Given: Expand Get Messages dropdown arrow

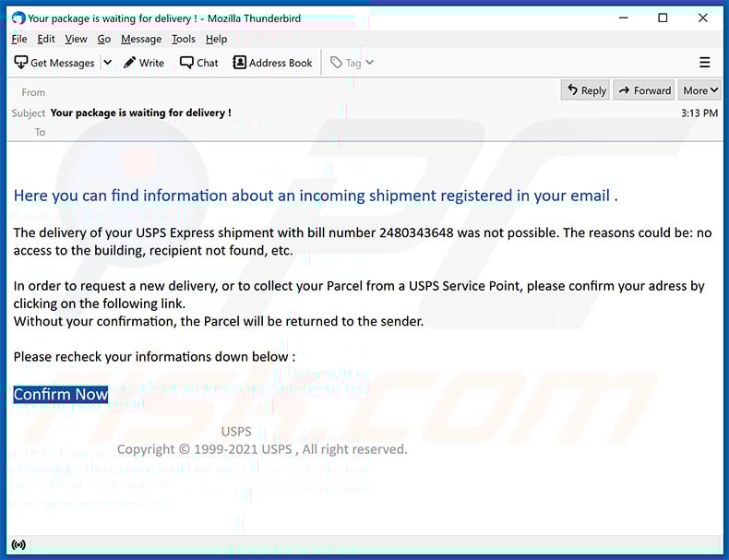Looking at the screenshot, I should pyautogui.click(x=107, y=63).
